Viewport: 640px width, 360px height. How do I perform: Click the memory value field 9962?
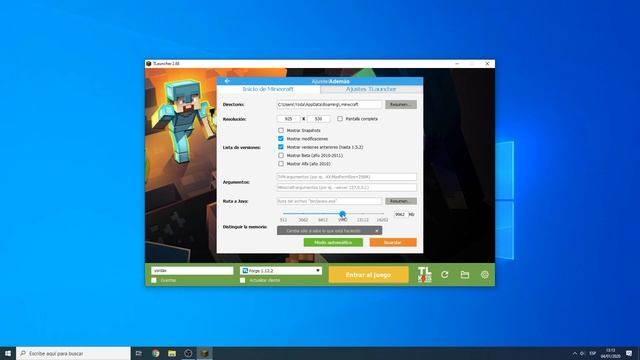(401, 214)
